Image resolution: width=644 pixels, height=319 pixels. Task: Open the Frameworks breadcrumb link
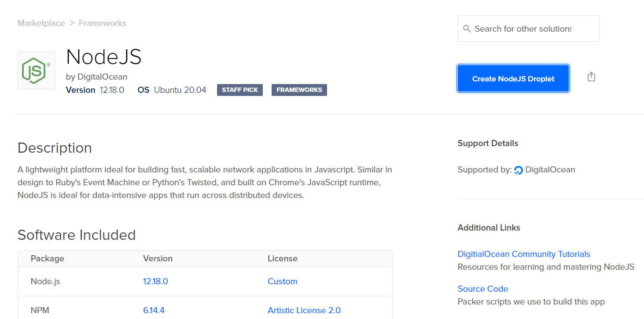(102, 23)
